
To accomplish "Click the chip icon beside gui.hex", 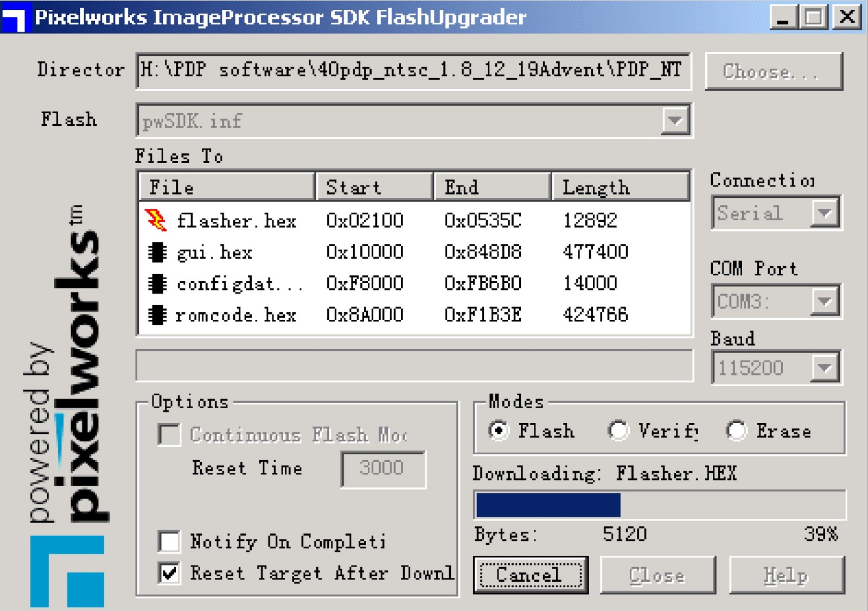I will pyautogui.click(x=157, y=252).
